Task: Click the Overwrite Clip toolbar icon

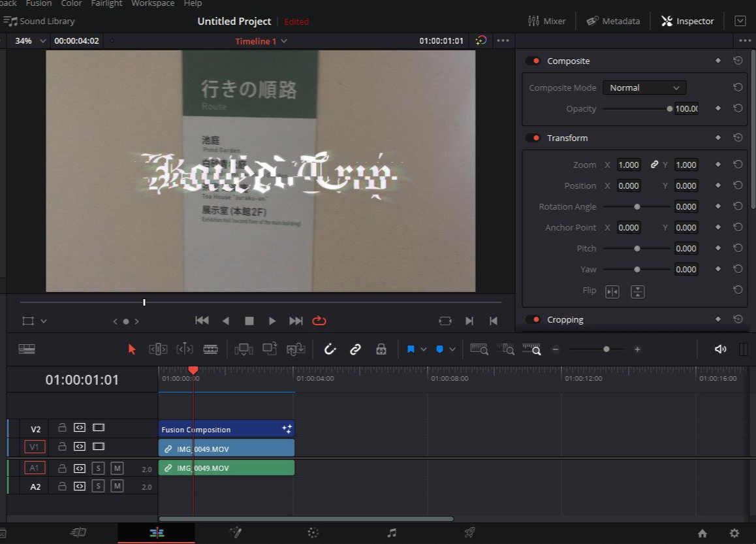Action: 270,348
